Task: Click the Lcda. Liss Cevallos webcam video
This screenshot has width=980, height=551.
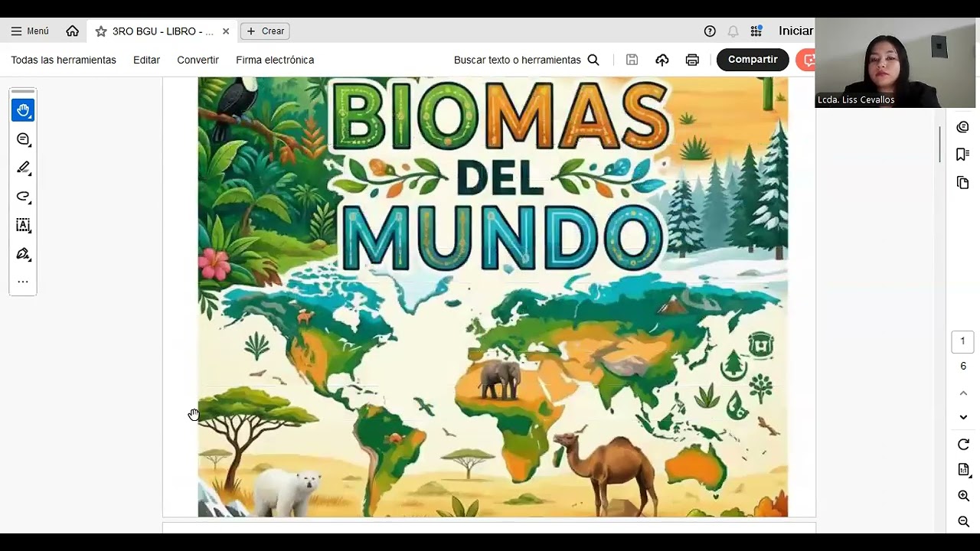Action: click(x=896, y=63)
